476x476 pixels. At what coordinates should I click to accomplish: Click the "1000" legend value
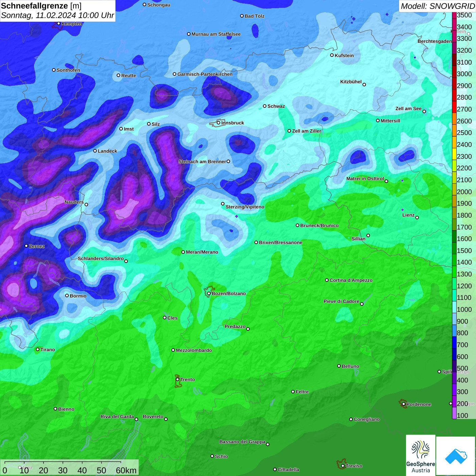[x=464, y=309]
